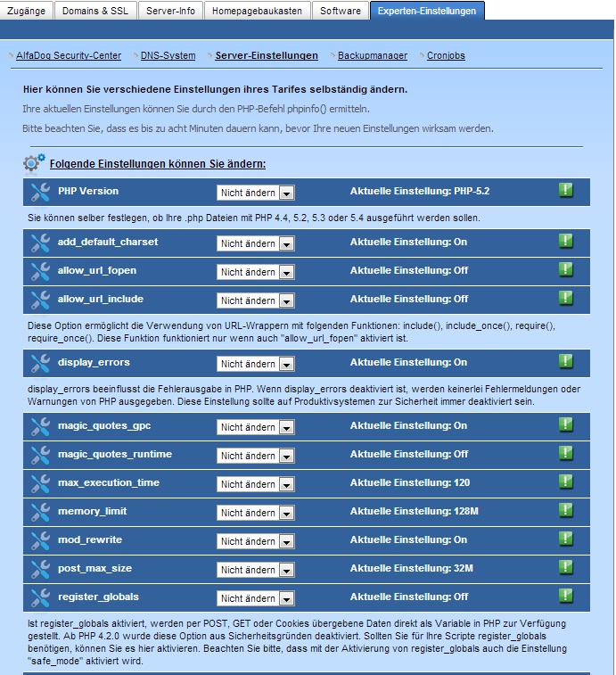Click wrench icon beside mod_rewrite
Image resolution: width=616 pixels, height=675 pixels.
[x=40, y=540]
